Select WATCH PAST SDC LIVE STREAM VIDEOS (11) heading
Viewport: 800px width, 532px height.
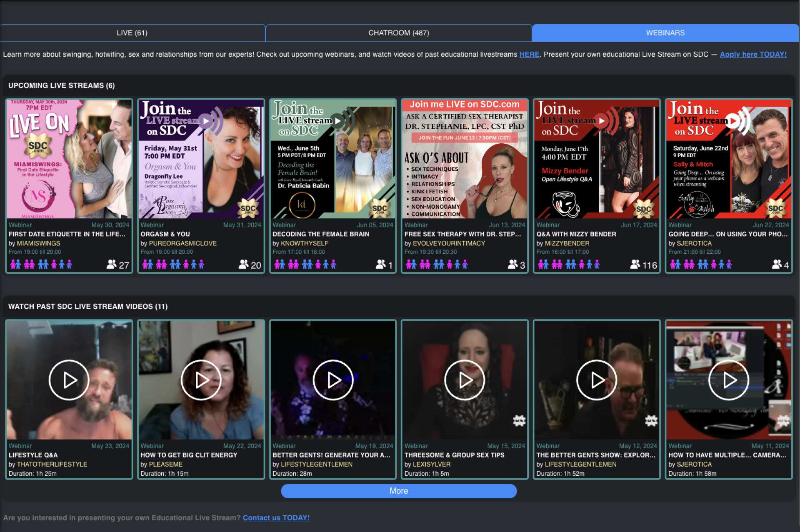[x=88, y=306]
